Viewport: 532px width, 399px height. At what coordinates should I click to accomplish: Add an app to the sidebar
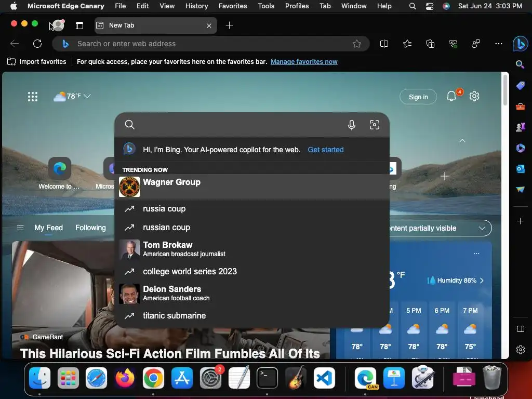pos(520,221)
